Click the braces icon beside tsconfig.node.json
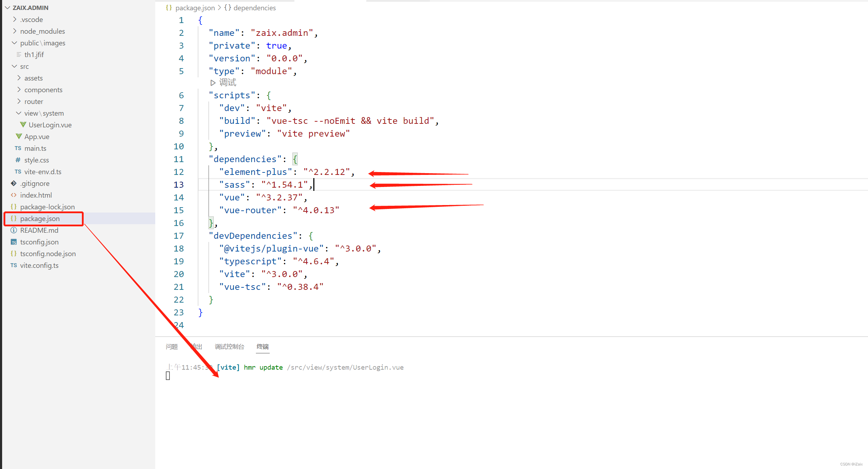 coord(14,253)
